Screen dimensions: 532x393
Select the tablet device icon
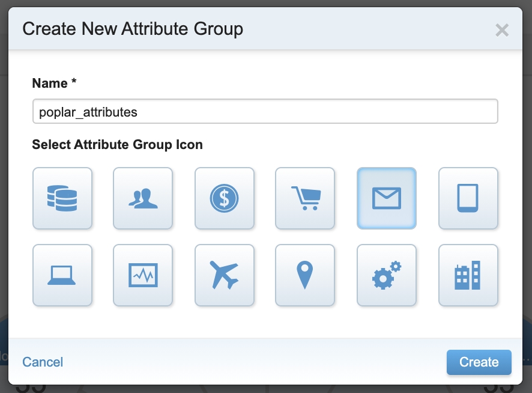468,198
